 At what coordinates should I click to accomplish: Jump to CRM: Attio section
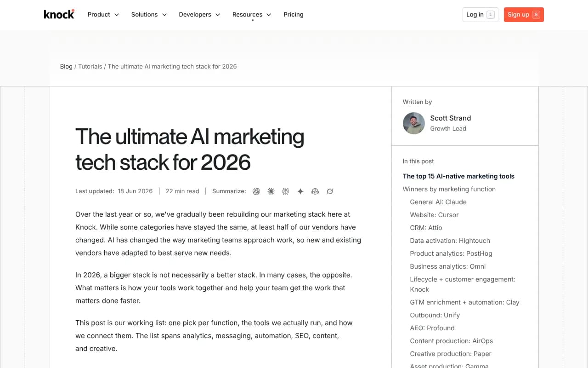[x=426, y=228]
